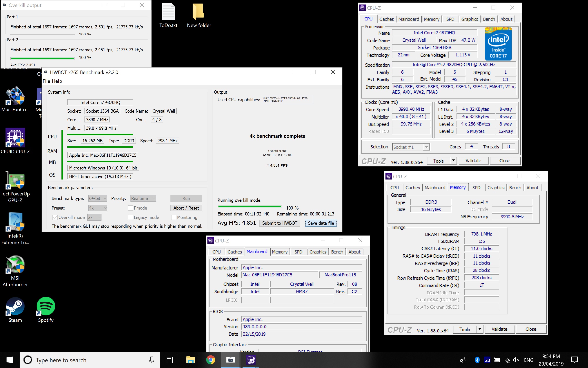Image resolution: width=588 pixels, height=368 pixels.
Task: Open Action Center notifications icon
Action: (x=574, y=360)
